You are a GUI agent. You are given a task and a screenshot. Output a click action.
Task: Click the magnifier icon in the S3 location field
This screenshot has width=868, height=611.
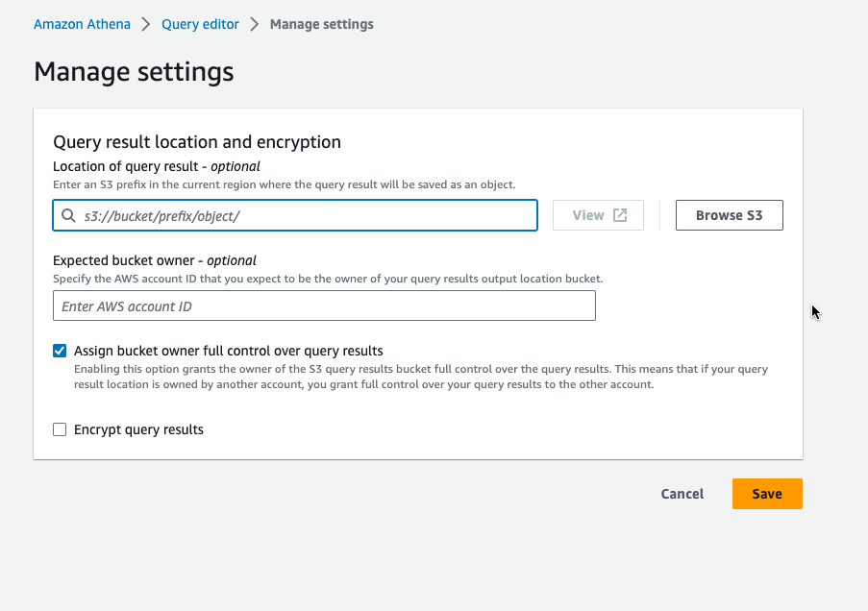[68, 216]
